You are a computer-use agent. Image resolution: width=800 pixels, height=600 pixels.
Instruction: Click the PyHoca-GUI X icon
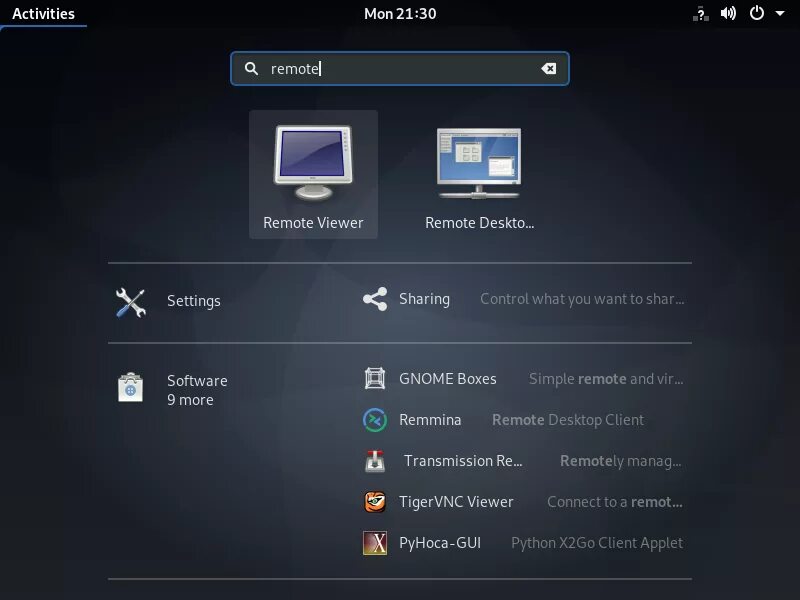pyautogui.click(x=375, y=543)
